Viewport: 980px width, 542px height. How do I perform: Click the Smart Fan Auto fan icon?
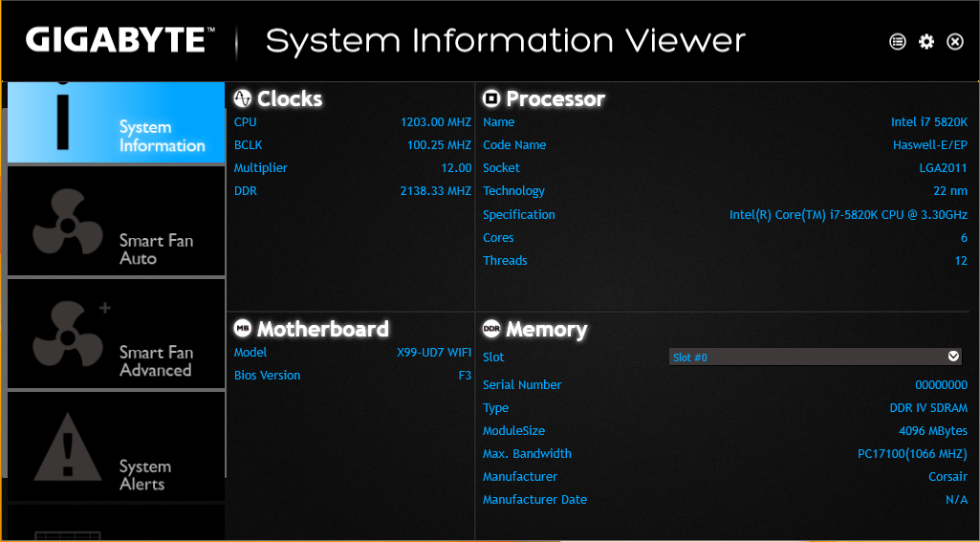(x=68, y=223)
